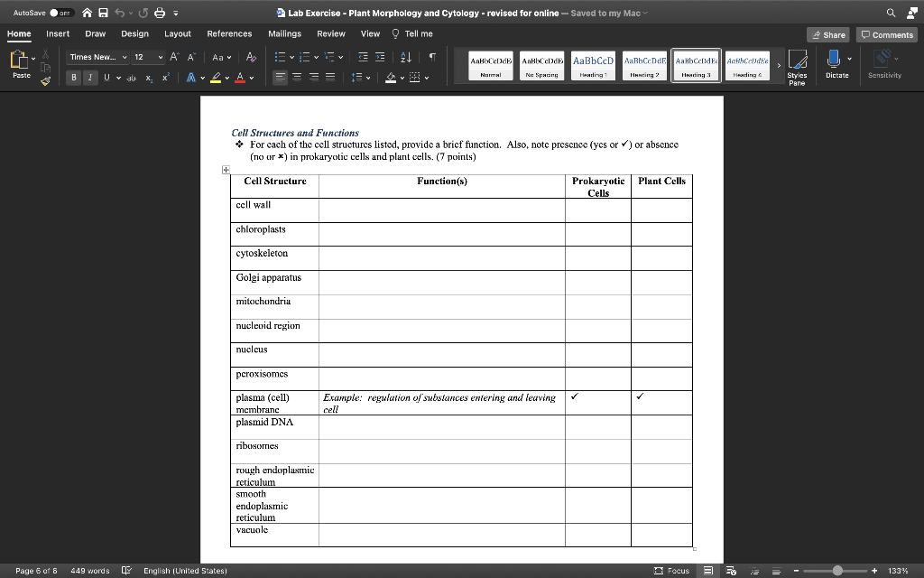Screen dimensions: 924x578
Task: Open the Layout tab
Action: [x=177, y=34]
